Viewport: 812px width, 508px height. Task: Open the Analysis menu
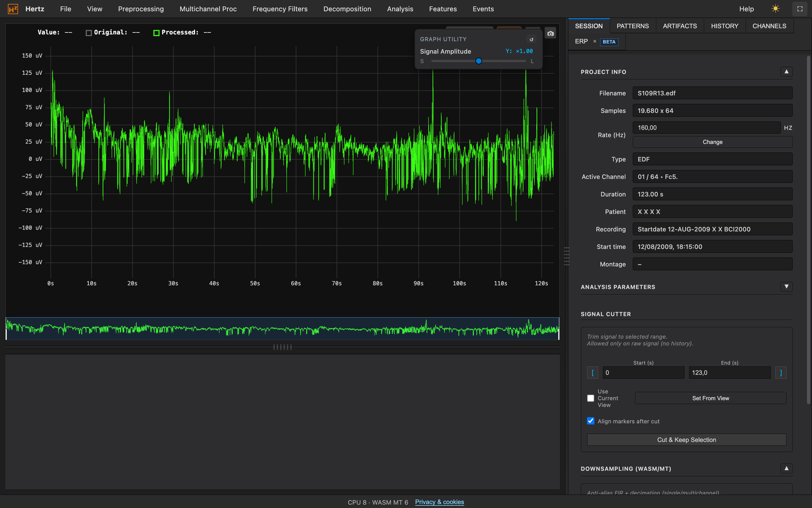[x=400, y=9]
